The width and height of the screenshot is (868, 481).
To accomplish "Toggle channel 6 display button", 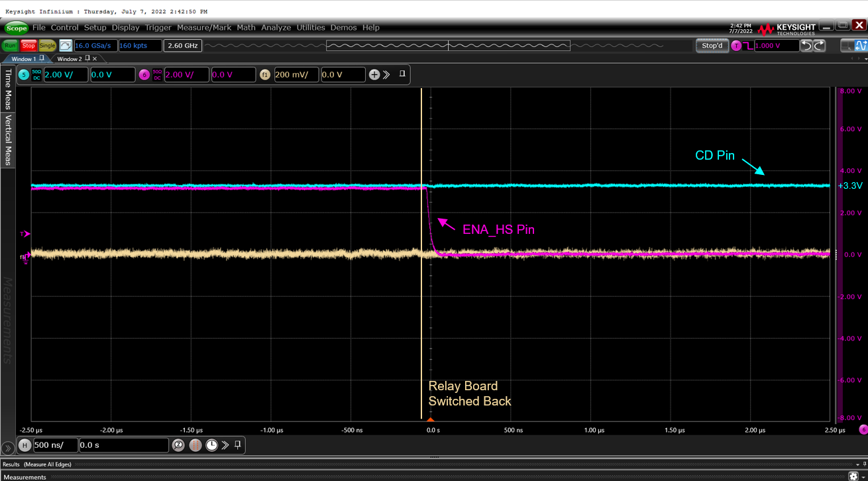I will [x=144, y=75].
